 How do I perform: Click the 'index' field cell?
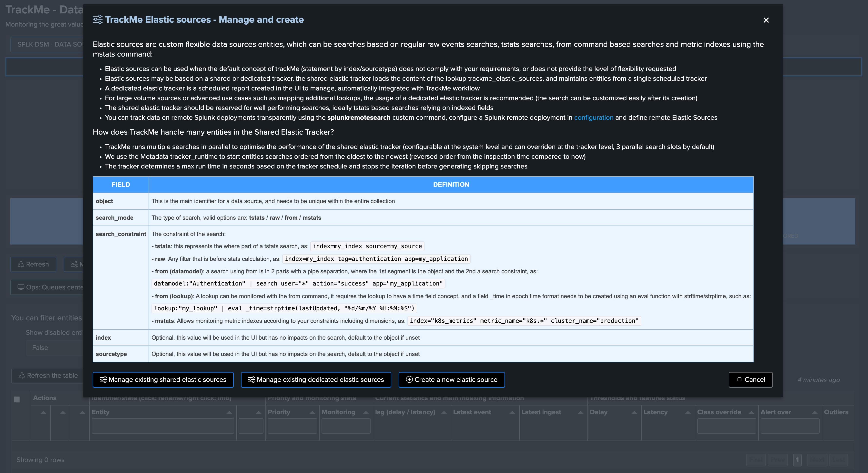pos(121,337)
